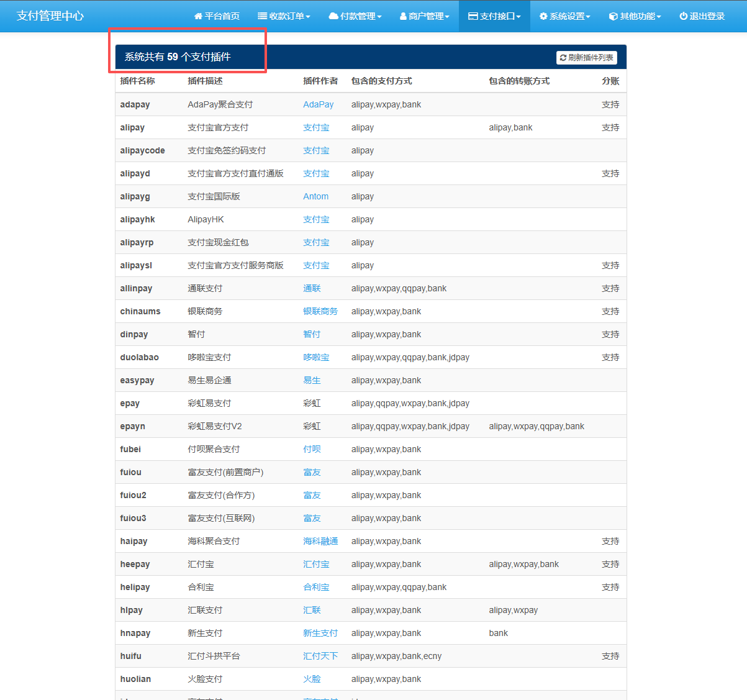The width and height of the screenshot is (747, 700).
Task: Click the cloud icon beside 付款管理
Action: tap(333, 16)
